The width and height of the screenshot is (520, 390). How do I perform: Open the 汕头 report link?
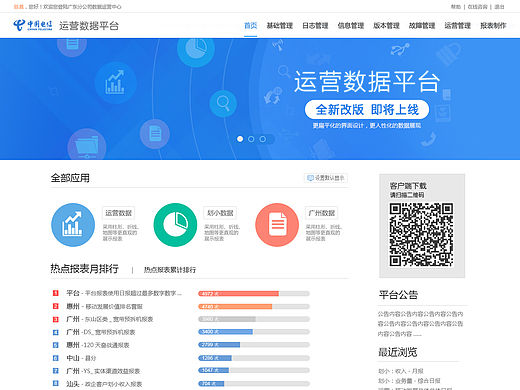pos(104,384)
